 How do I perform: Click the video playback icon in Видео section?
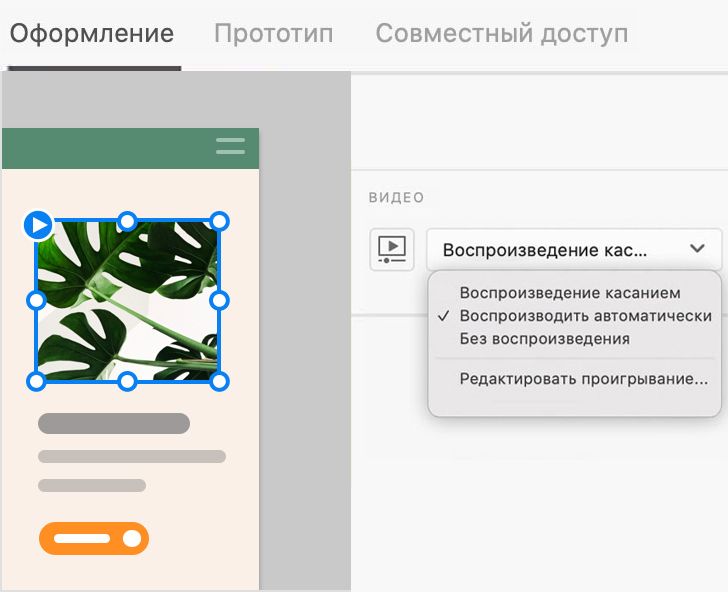[392, 249]
